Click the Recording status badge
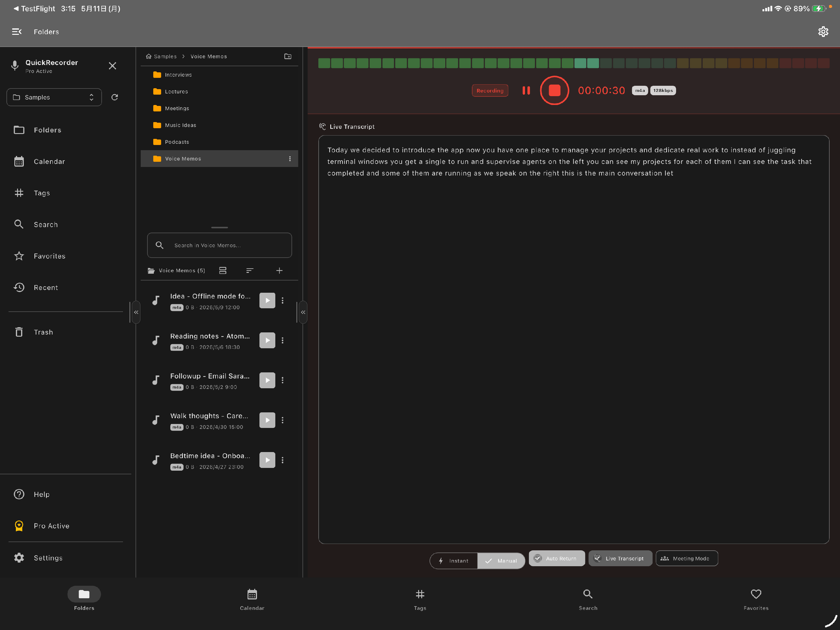 tap(490, 90)
